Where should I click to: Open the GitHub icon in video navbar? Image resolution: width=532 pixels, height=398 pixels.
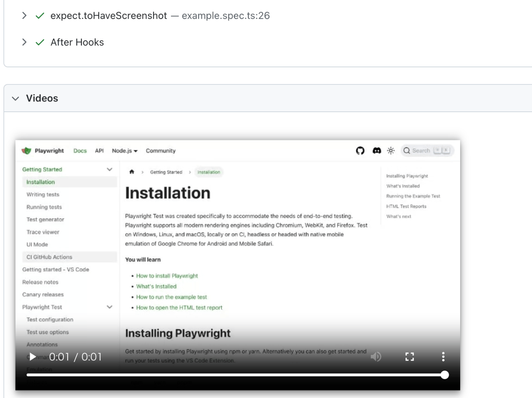coord(360,151)
